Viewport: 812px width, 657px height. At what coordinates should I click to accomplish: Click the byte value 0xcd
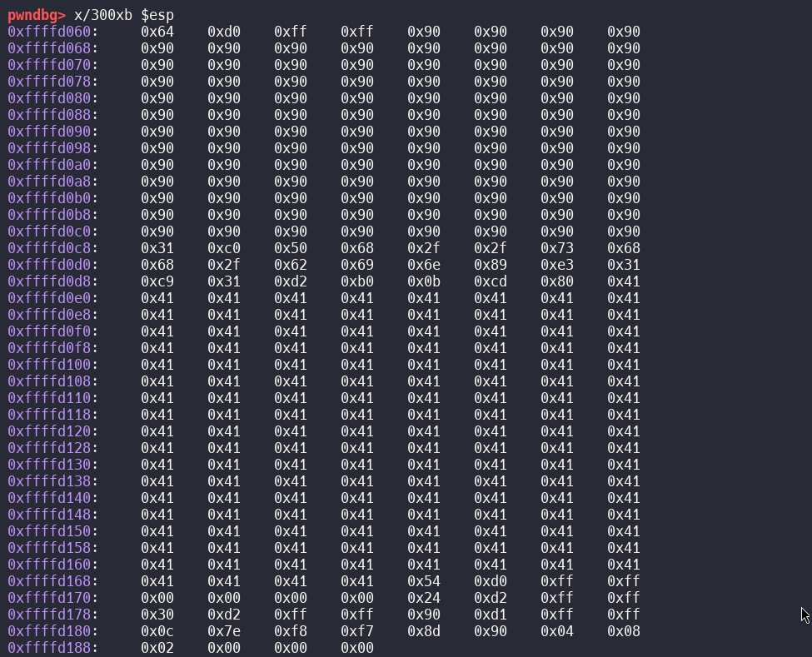click(491, 281)
